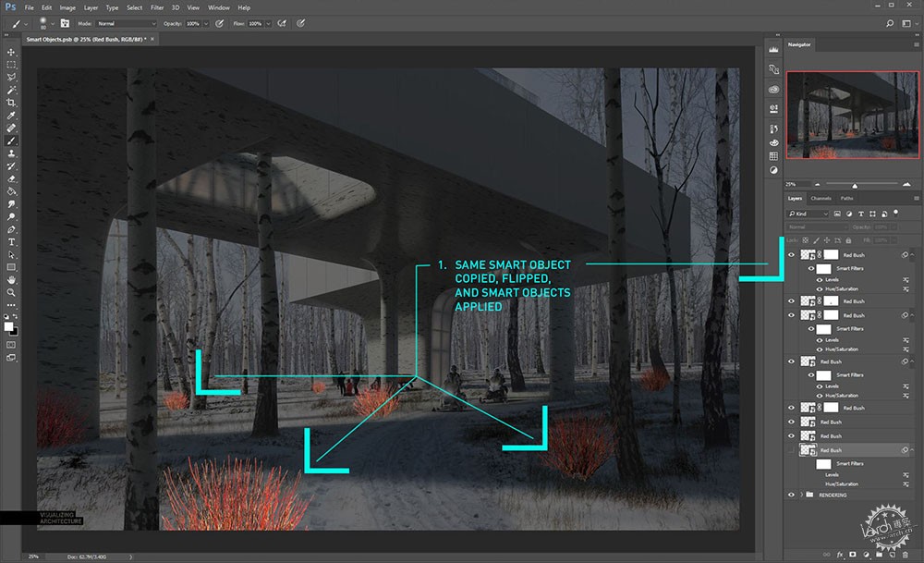The width and height of the screenshot is (924, 563).
Task: Open the Window menu
Action: click(x=219, y=7)
